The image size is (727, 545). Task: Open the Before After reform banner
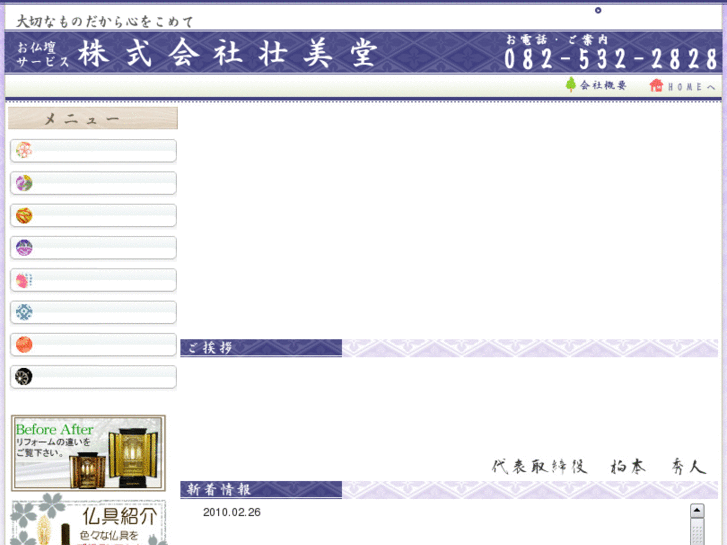[x=88, y=453]
